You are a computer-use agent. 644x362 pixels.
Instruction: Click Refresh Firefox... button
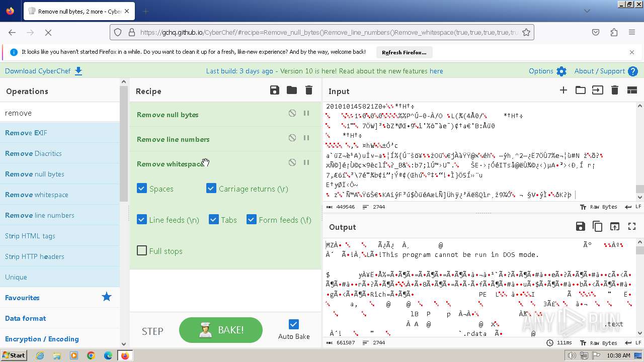(x=404, y=52)
